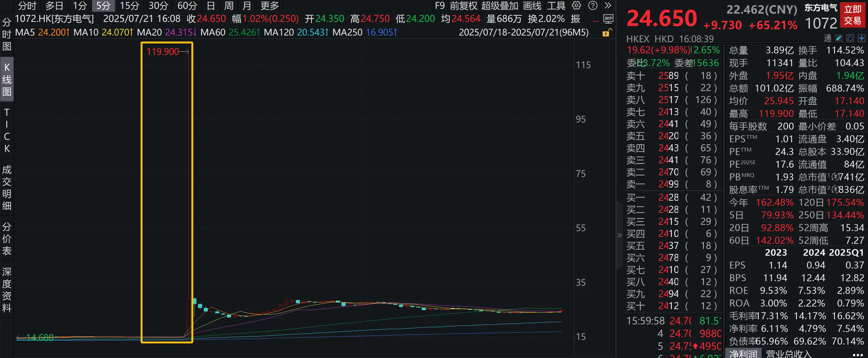Screen dimensions: 868x358
Task: Add stock with blue plus icon
Action: coord(862,38)
